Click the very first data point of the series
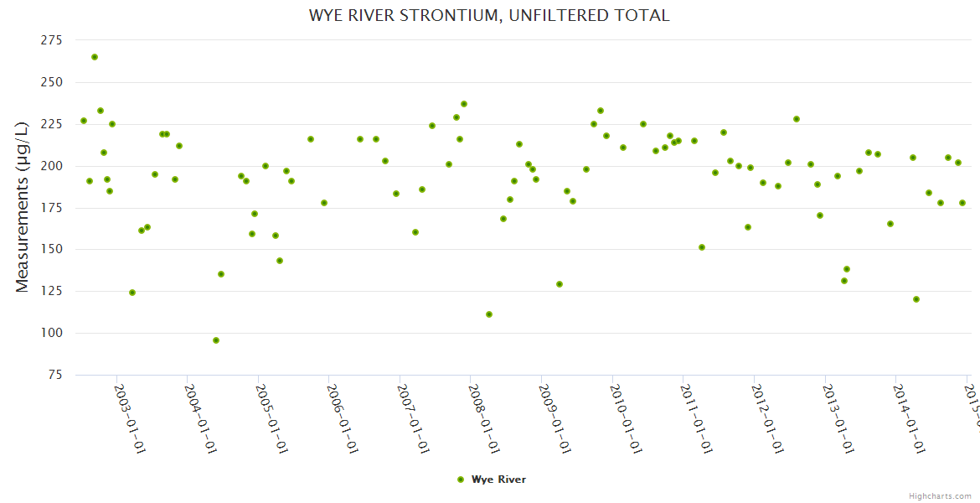Viewport: 980px width, 503px height. coord(84,121)
